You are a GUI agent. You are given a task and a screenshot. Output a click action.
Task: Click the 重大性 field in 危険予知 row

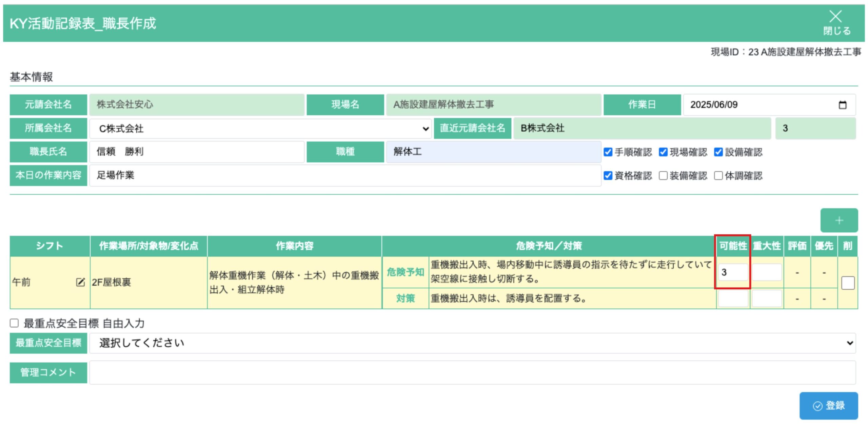coord(767,272)
